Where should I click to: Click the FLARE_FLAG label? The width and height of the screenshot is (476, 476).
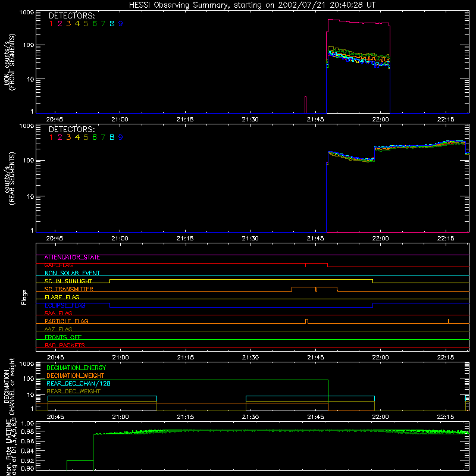pyautogui.click(x=62, y=297)
